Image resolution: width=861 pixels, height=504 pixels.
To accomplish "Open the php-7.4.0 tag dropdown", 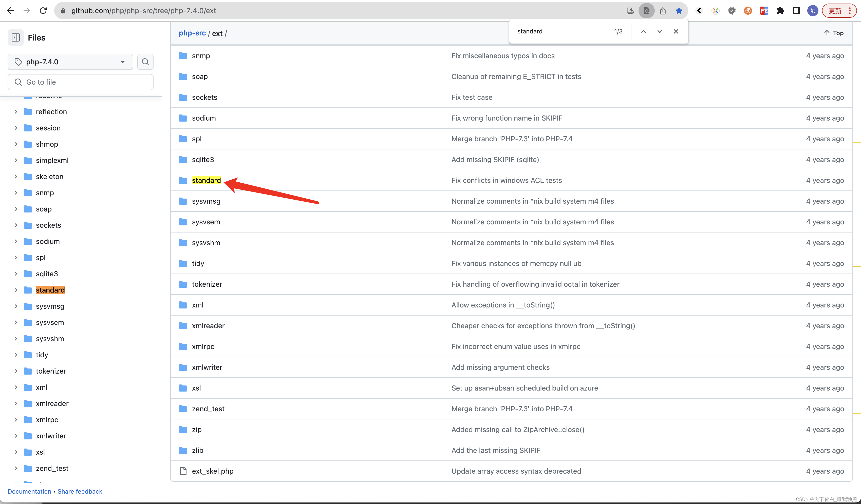I will coord(70,62).
